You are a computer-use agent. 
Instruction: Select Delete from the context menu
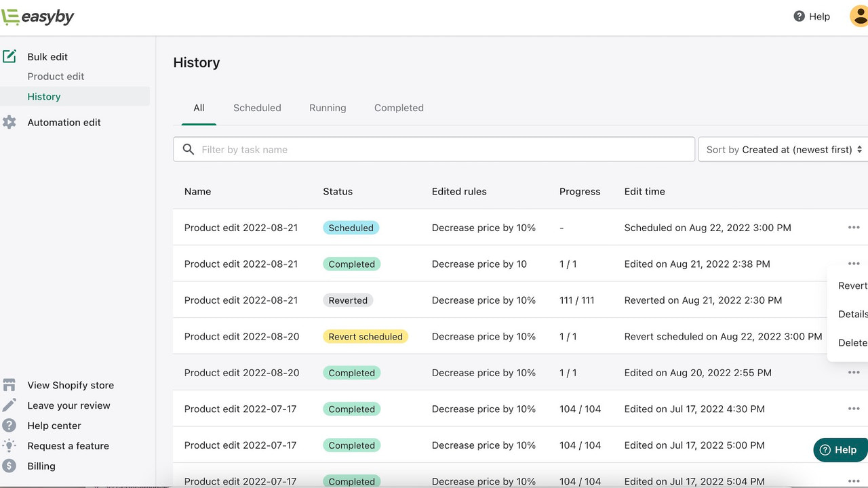click(x=852, y=342)
